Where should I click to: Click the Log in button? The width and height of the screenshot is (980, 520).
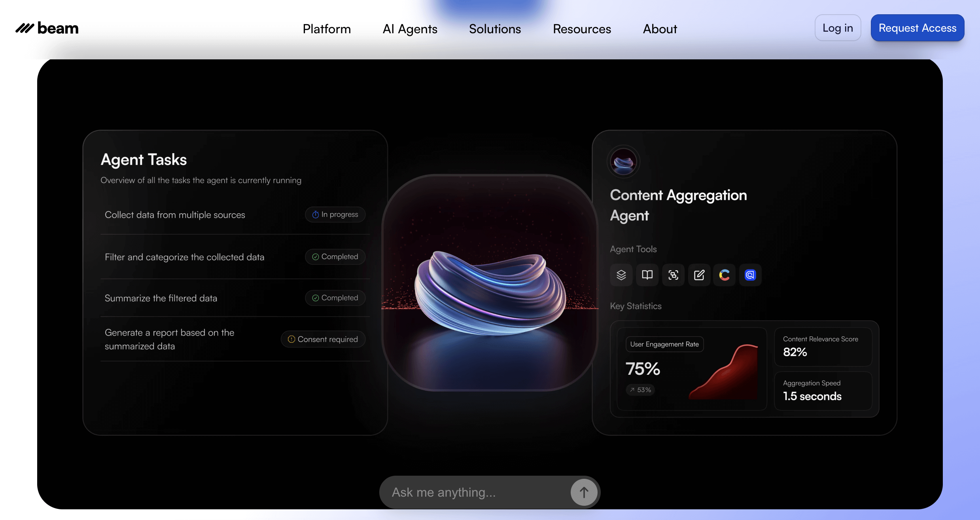click(x=838, y=28)
